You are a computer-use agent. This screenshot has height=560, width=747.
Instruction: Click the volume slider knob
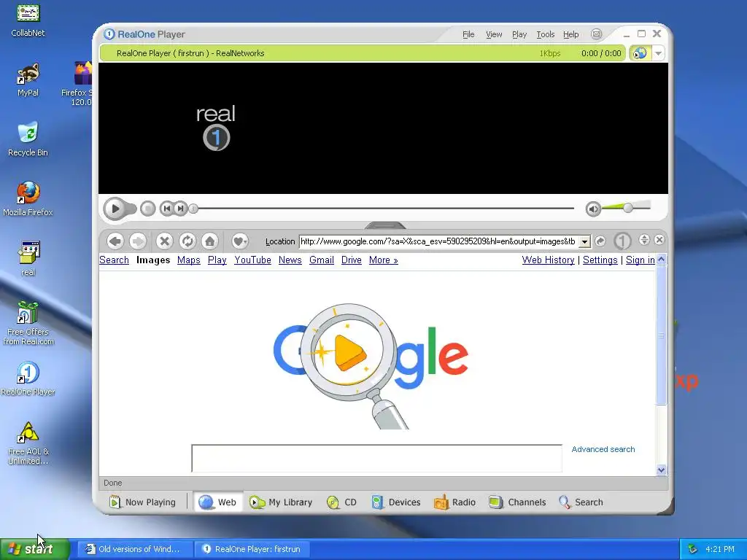[628, 208]
